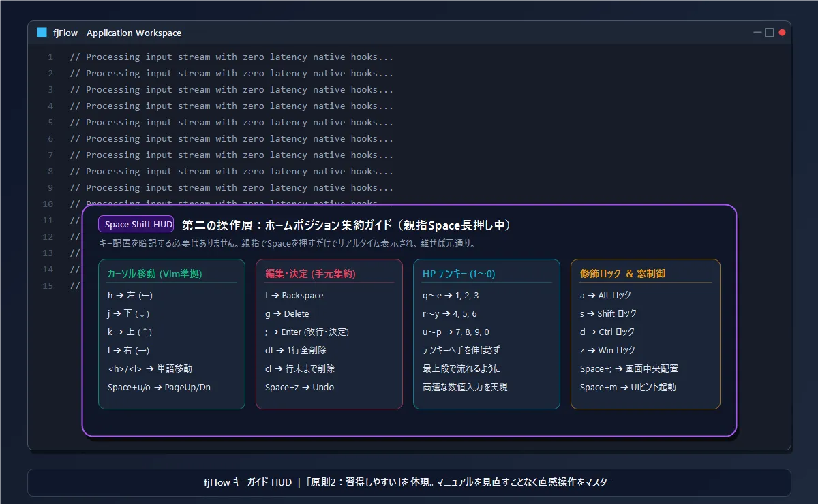Click the HUD heading 第二の操作層
The height and width of the screenshot is (504, 818).
[x=347, y=225]
